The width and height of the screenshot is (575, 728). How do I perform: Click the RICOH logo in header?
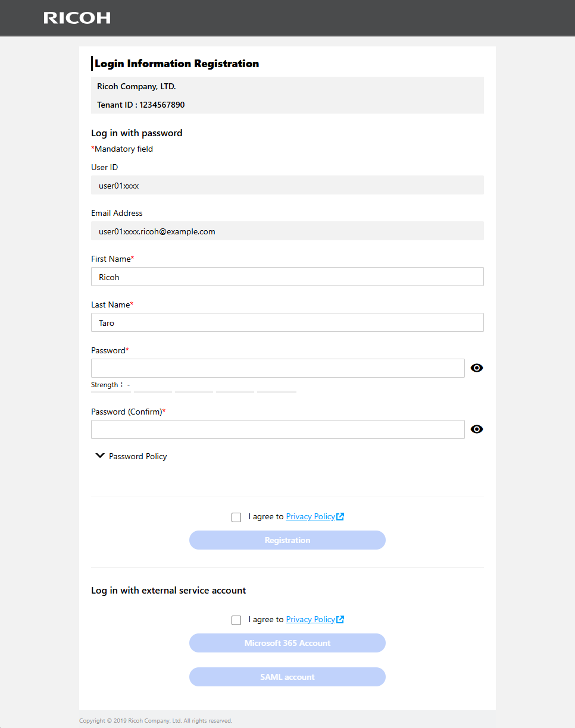point(77,18)
